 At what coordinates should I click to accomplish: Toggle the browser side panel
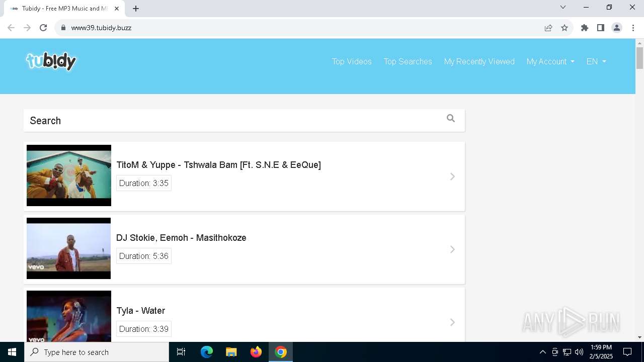tap(601, 28)
